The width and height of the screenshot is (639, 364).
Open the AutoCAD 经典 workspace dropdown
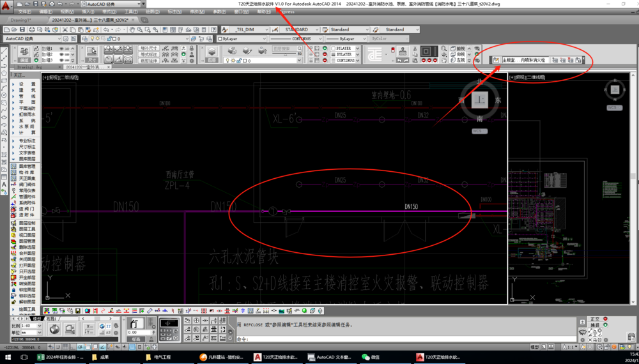(32, 38)
